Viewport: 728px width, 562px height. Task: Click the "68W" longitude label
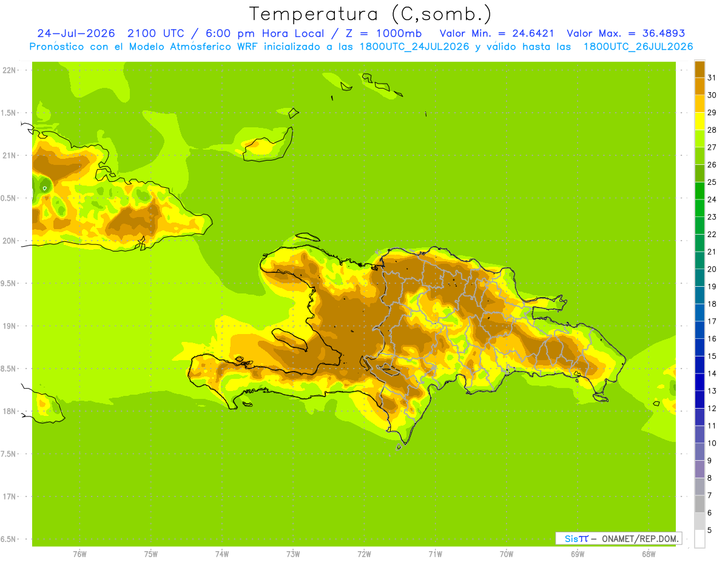649,554
